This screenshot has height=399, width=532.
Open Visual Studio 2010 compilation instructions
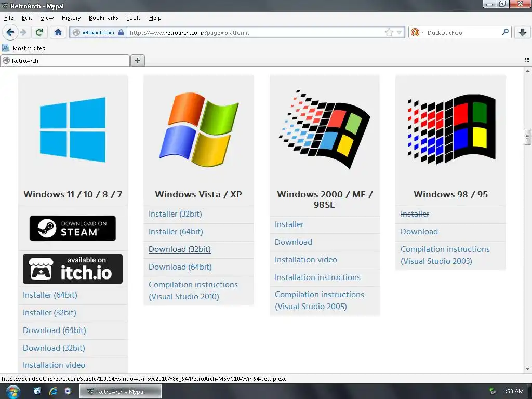193,290
